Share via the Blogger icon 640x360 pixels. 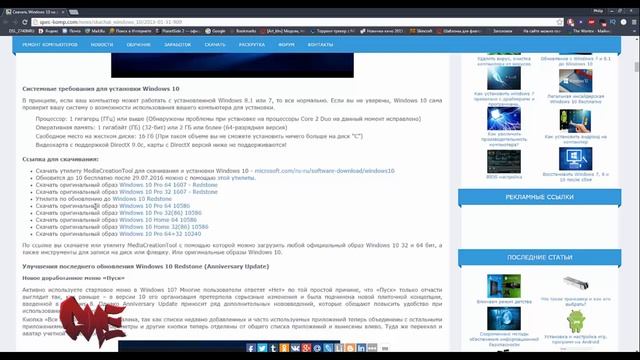[x=350, y=348]
